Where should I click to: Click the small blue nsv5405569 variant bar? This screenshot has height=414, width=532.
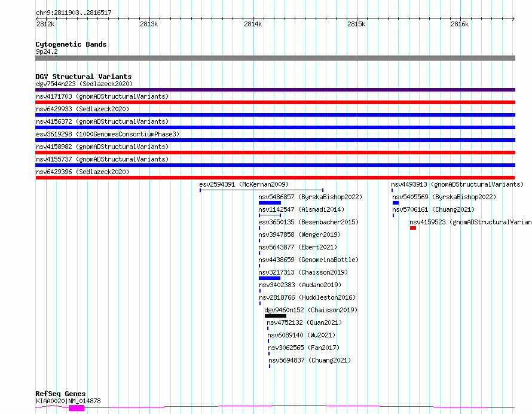pyautogui.click(x=396, y=203)
